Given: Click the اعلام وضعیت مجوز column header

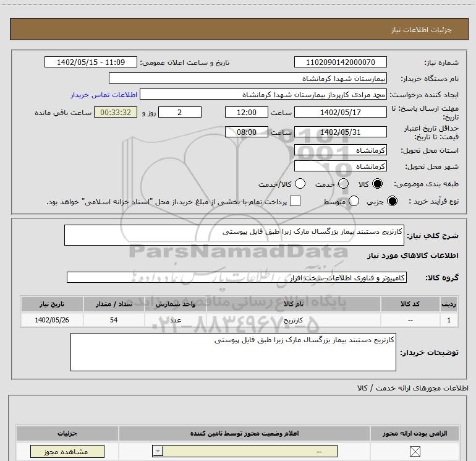Looking at the screenshot, I should [x=244, y=433].
